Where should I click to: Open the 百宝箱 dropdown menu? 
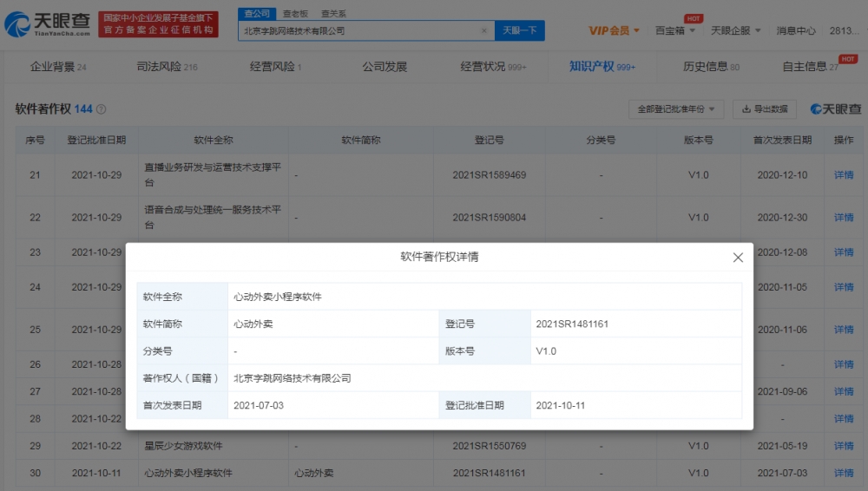click(674, 30)
